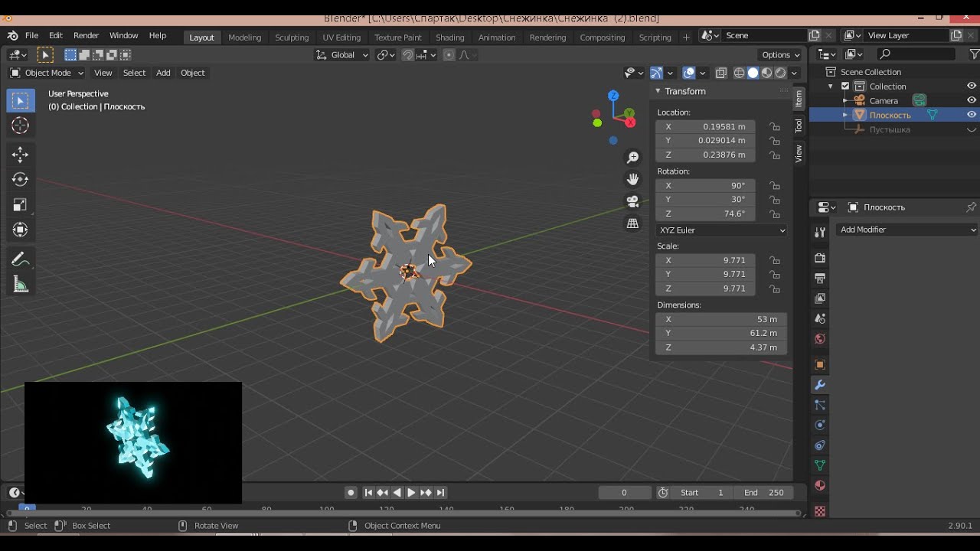Screen dimensions: 980x551
Task: Activate the Rotate tool
Action: (21, 179)
